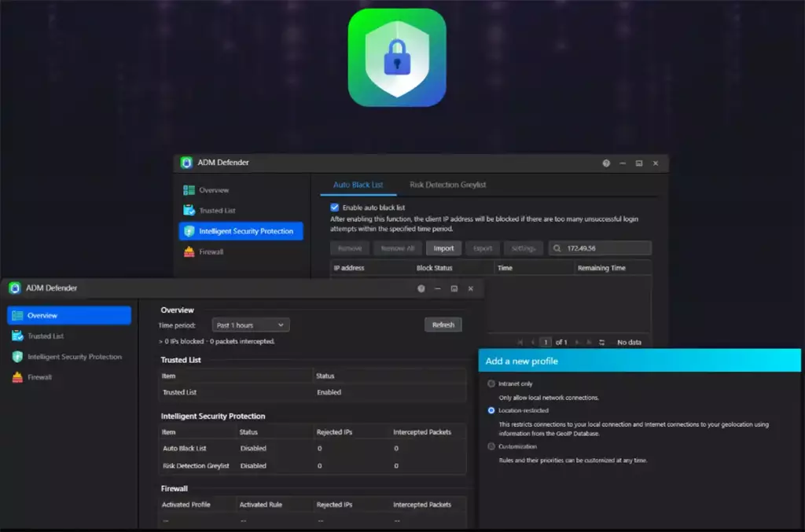805x532 pixels.
Task: Click the Add a new profile header
Action: [639, 361]
